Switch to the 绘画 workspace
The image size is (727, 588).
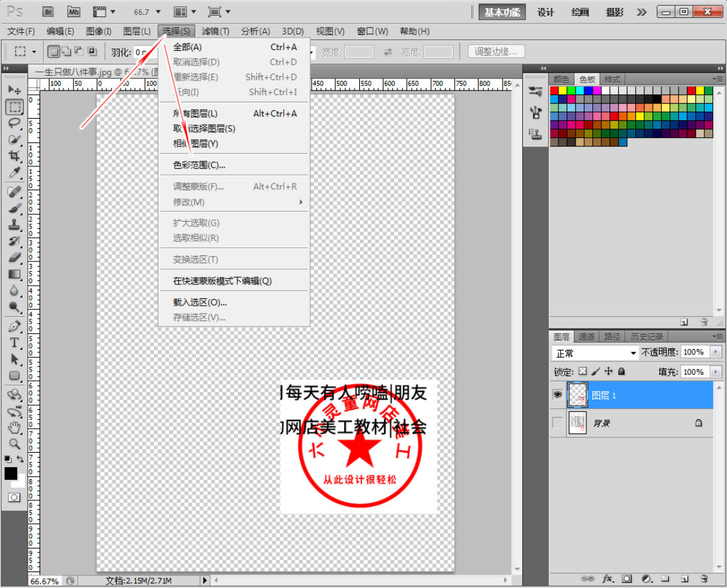(x=580, y=12)
